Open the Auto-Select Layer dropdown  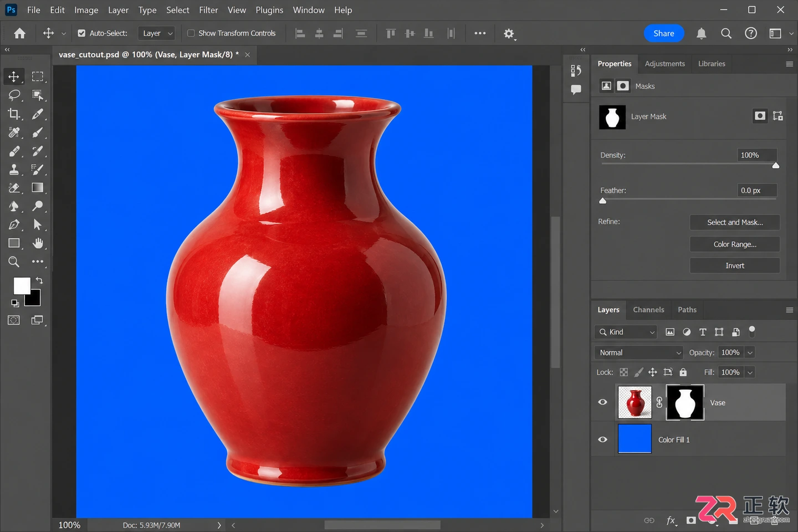pos(156,33)
